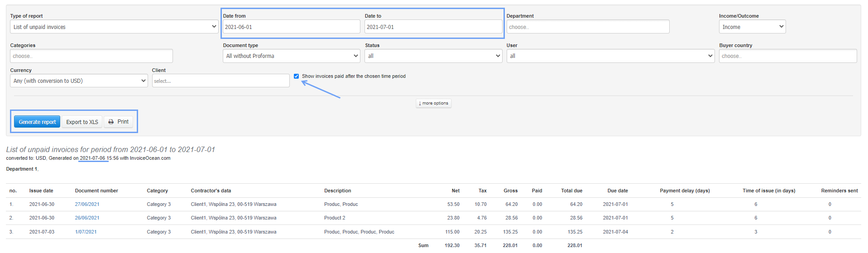Click Department 1 label
This screenshot has height=253, width=868.
[22, 169]
